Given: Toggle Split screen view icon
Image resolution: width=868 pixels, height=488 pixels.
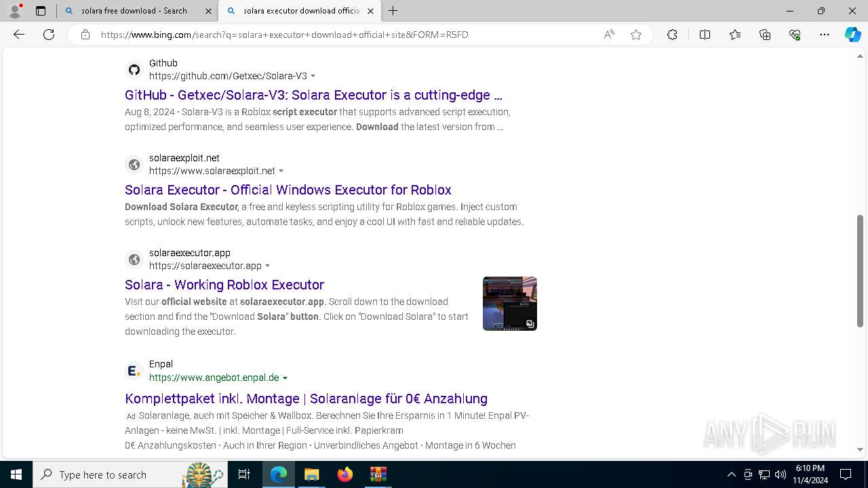Looking at the screenshot, I should (x=705, y=35).
